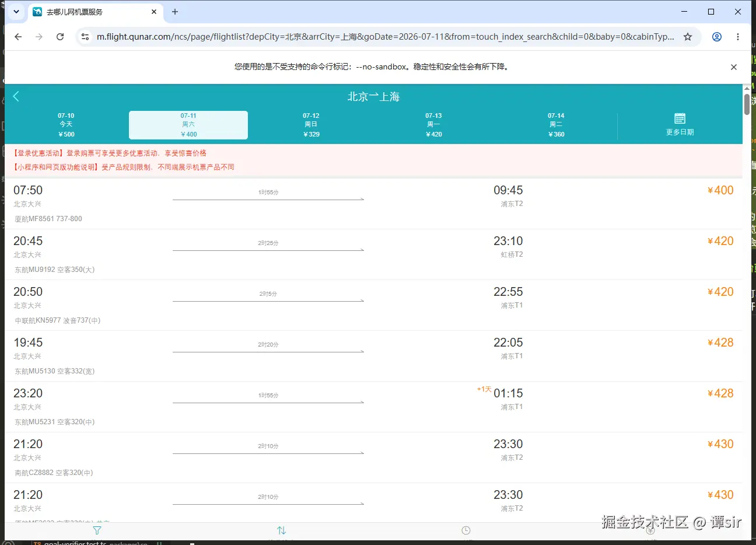756x545 pixels.
Task: Click the 22:05 arrival time
Action: coord(508,343)
